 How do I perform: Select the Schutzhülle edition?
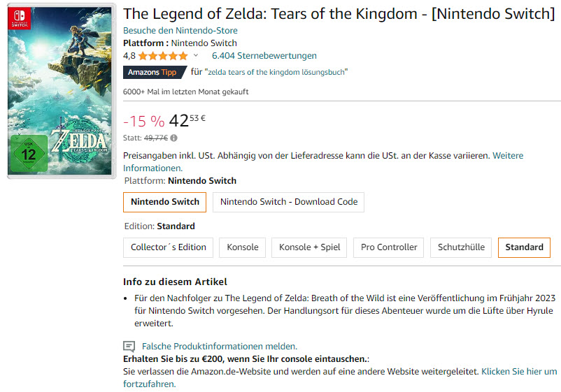click(x=461, y=247)
